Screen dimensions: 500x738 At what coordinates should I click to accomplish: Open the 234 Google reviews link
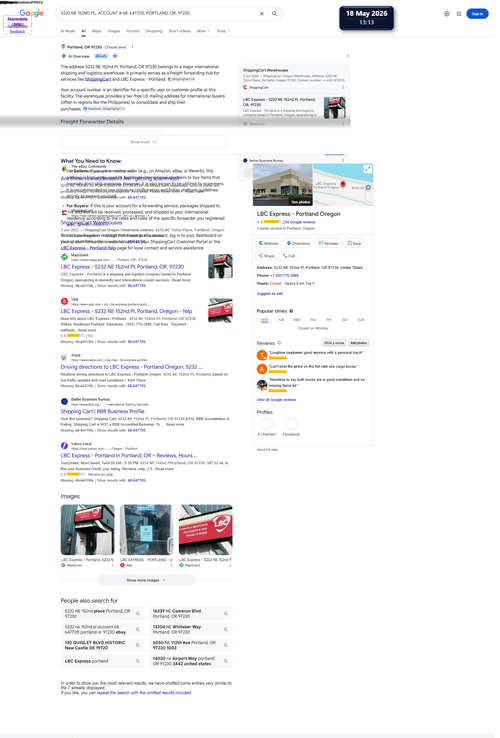coord(299,222)
